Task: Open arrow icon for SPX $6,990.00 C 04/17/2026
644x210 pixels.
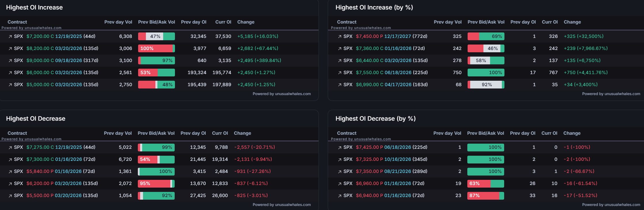Action: pos(340,85)
